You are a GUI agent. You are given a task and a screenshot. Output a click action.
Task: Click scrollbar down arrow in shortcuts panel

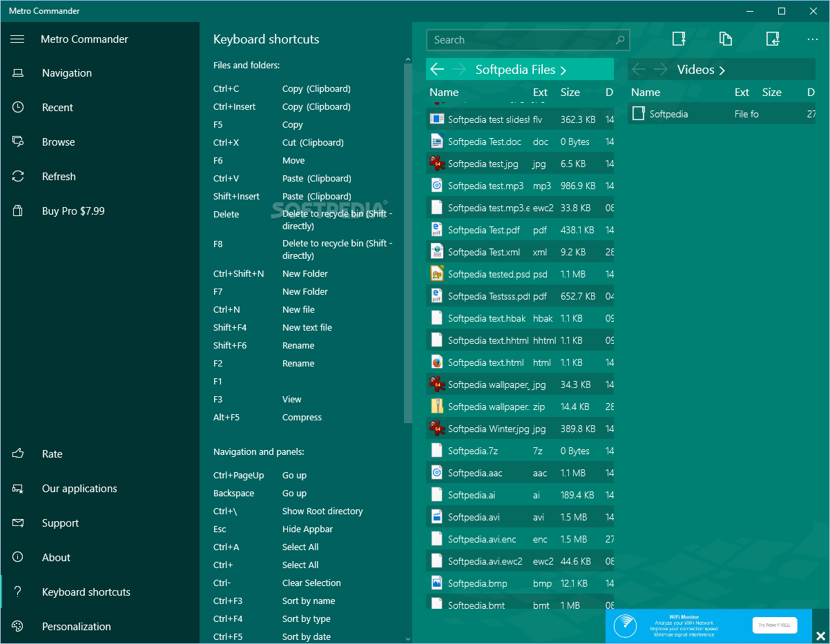click(407, 638)
